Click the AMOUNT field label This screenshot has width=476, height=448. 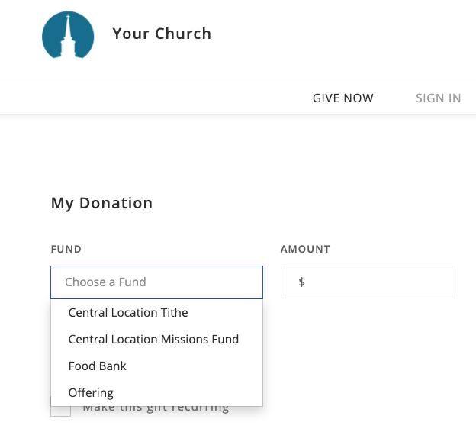pos(305,249)
